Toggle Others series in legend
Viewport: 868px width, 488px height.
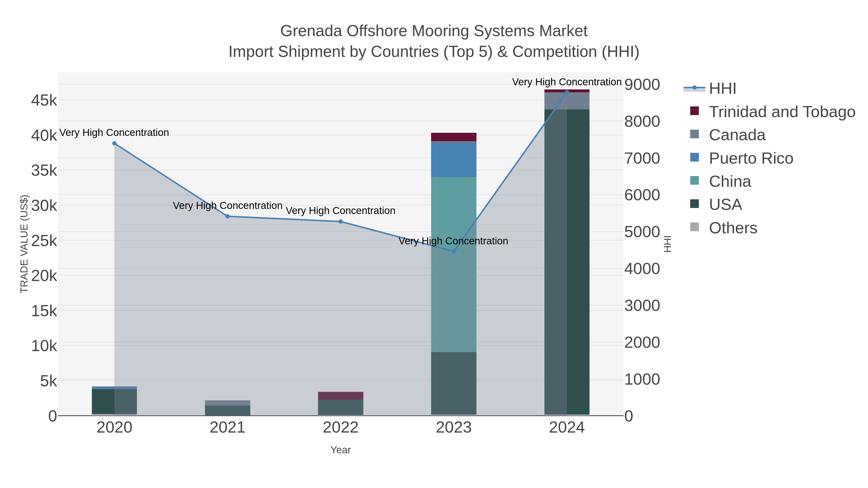tap(723, 228)
